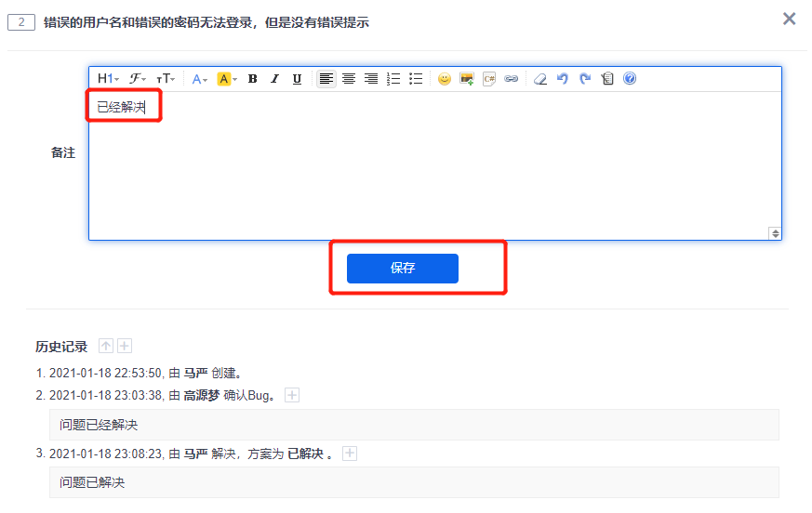Viewport: 812px width, 513px height.
Task: Expand the comment on history record 2
Action: [292, 396]
